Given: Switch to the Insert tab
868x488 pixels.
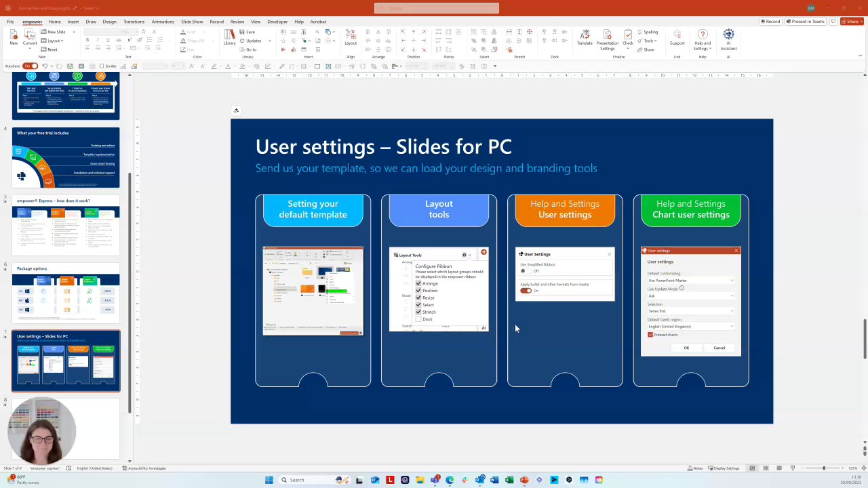Looking at the screenshot, I should click(x=73, y=22).
